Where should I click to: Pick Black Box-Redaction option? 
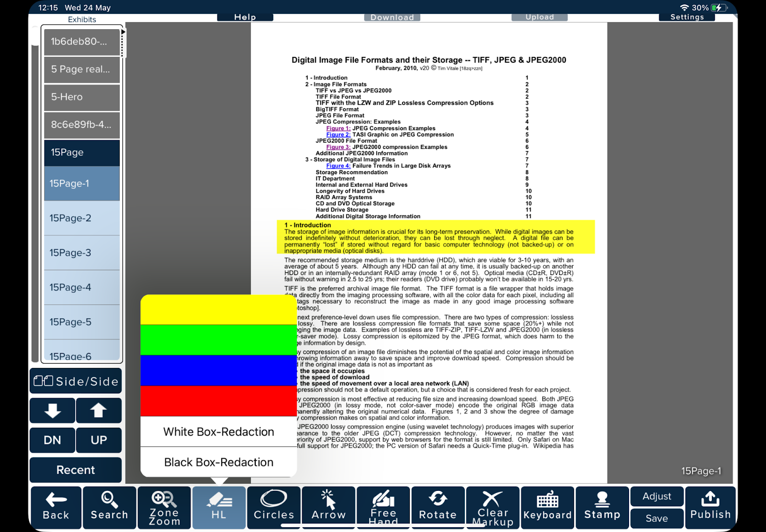(219, 462)
